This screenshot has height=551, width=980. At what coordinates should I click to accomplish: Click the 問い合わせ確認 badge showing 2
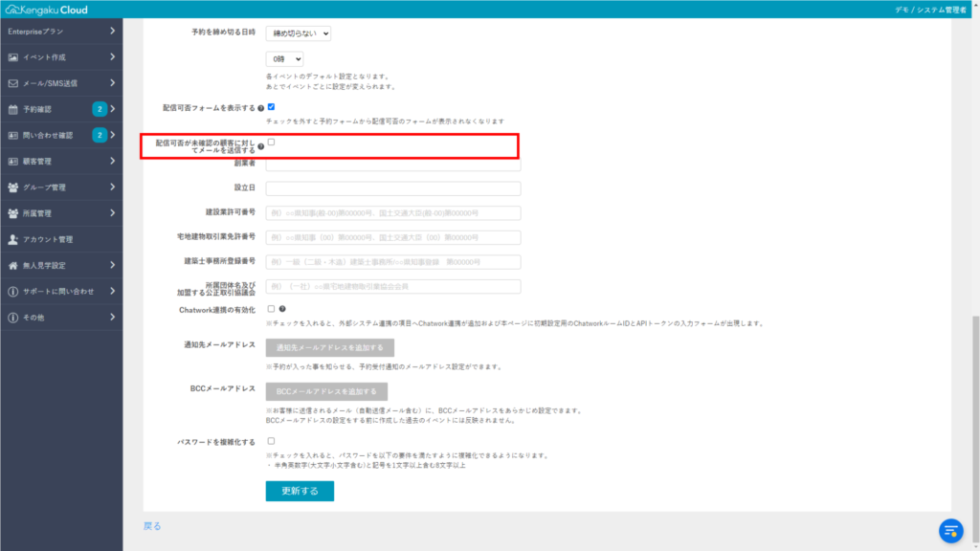(x=100, y=135)
